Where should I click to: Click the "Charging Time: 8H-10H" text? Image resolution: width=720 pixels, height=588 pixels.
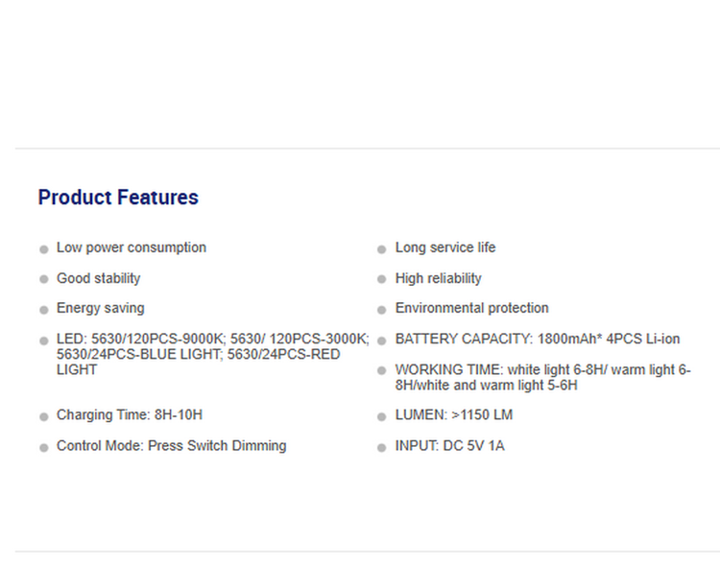(130, 415)
